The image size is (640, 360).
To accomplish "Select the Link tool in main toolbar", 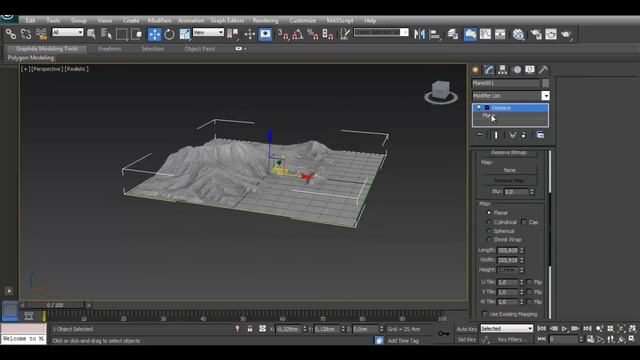I will pyautogui.click(x=11, y=34).
